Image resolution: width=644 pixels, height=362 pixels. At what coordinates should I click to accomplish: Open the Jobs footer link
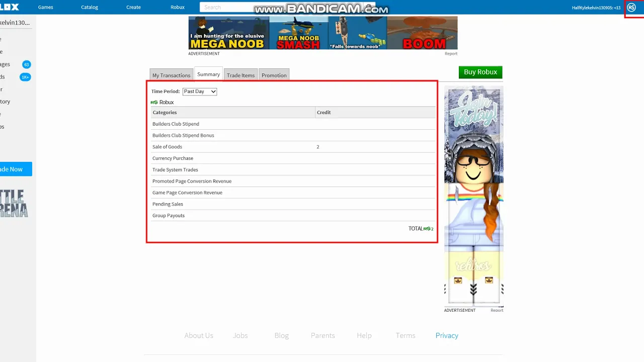240,335
